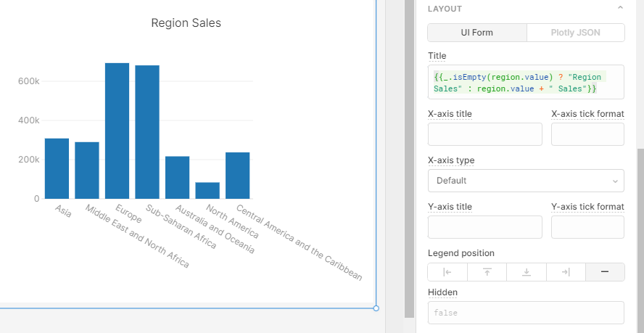Image resolution: width=644 pixels, height=333 pixels.
Task: Click the Y-axis title input
Action: [485, 227]
